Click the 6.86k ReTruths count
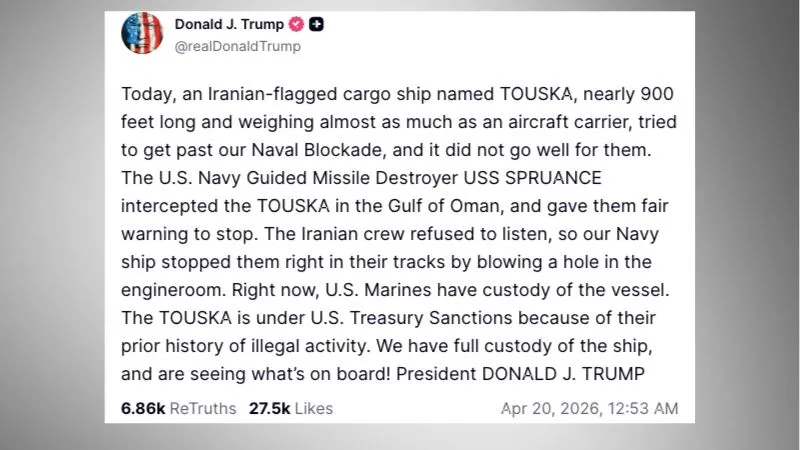 click(x=142, y=408)
